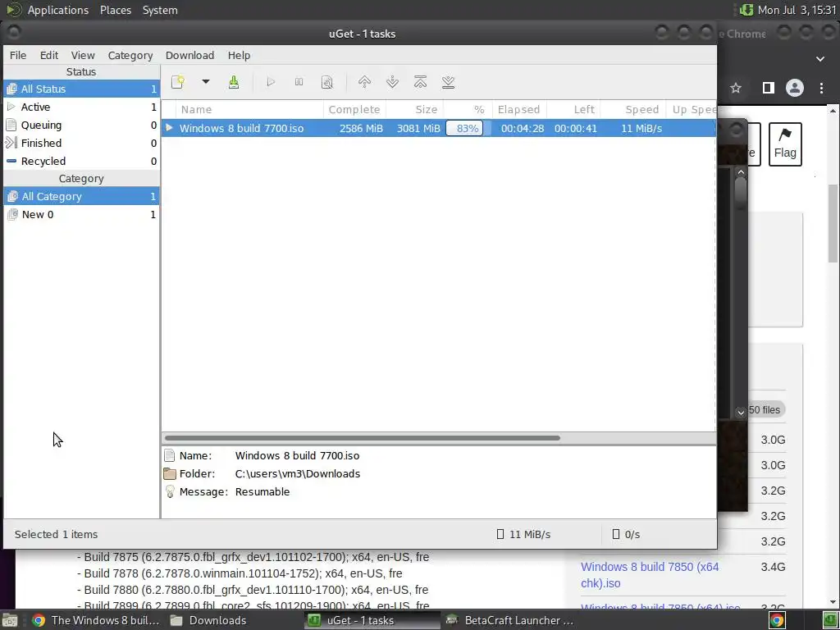Click the 11 MiB/s speed cell in row
This screenshot has width=840, height=630.
pos(641,129)
